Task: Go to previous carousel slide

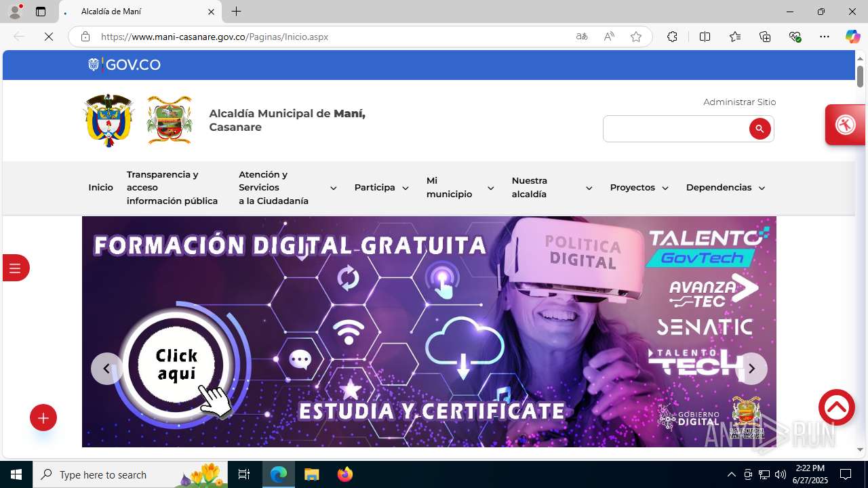Action: [x=106, y=369]
